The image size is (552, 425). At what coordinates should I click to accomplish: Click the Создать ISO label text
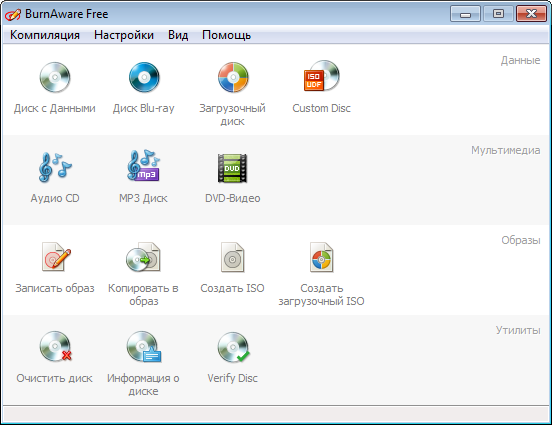232,288
